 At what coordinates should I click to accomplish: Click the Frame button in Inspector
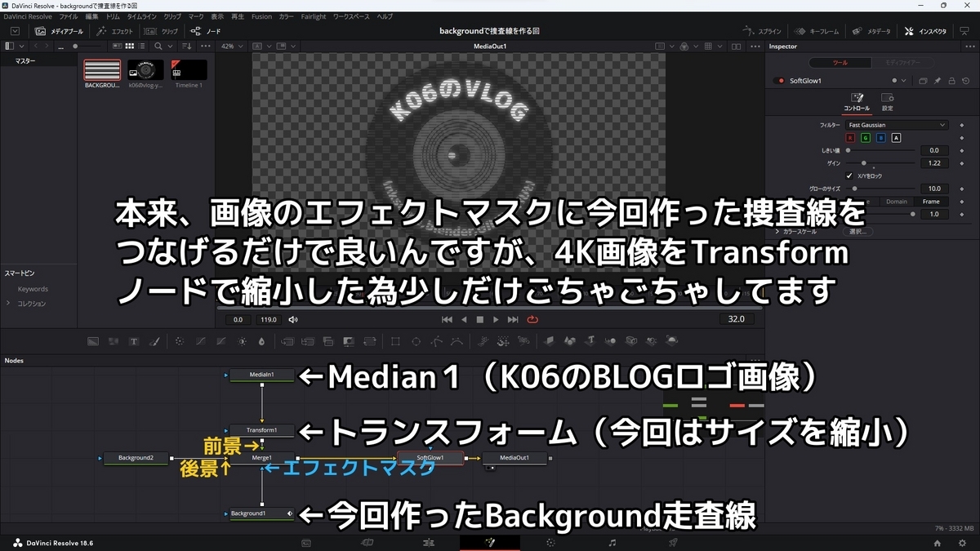(x=931, y=201)
